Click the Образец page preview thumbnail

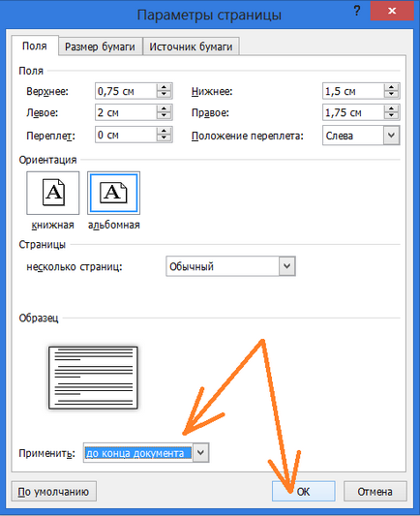(x=93, y=378)
